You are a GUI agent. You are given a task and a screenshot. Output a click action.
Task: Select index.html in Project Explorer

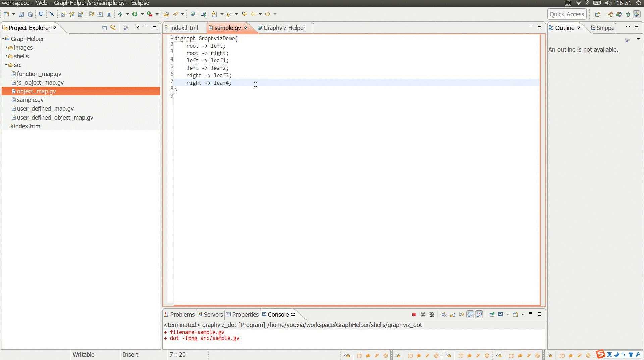tap(28, 126)
